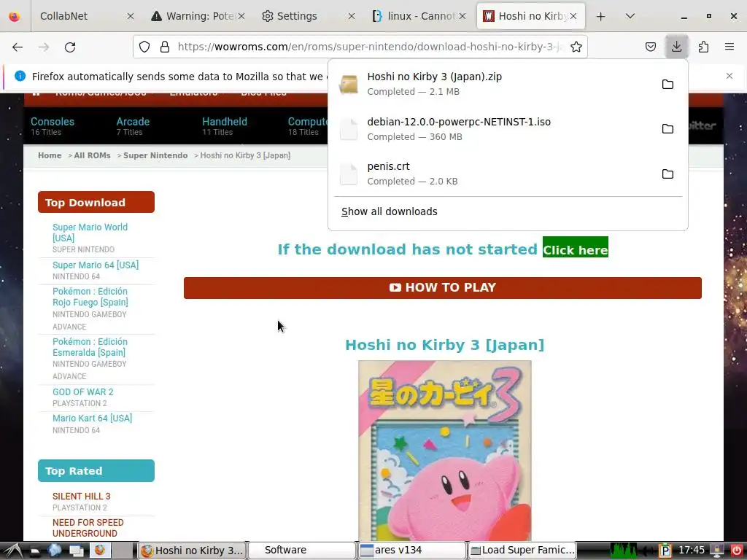The image size is (747, 560).
Task: Go back to the previous page
Action: 18,47
